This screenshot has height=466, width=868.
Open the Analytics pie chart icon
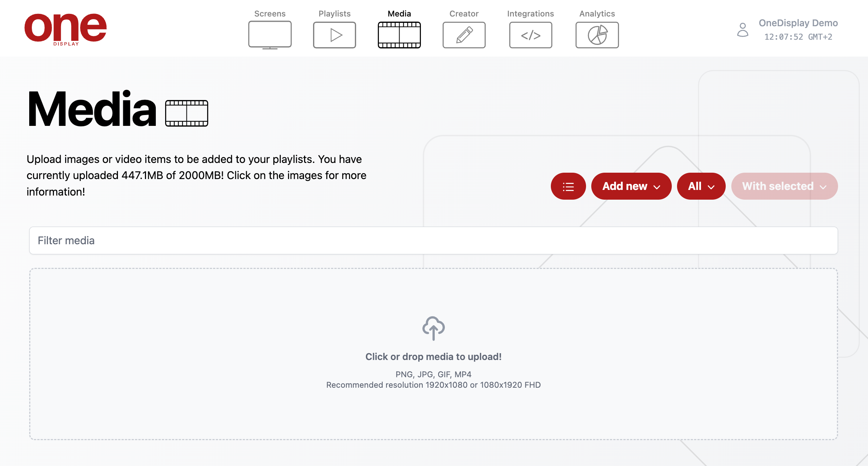click(597, 35)
